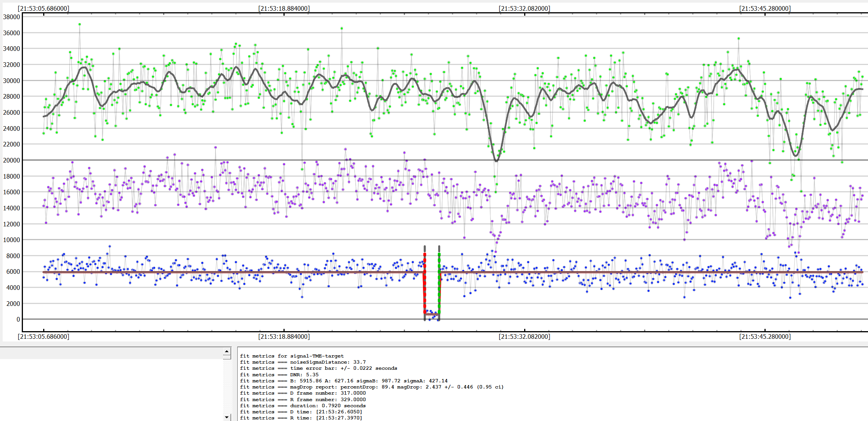
Task: Click the R time: [21:53:27.3970] line
Action: pos(301,418)
